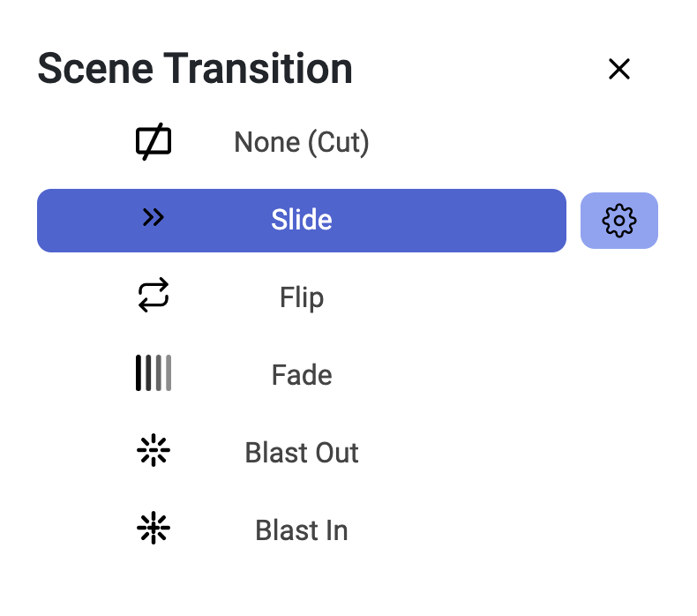Image resolution: width=697 pixels, height=616 pixels.
Task: Click the Scene Transition heading text
Action: click(195, 69)
